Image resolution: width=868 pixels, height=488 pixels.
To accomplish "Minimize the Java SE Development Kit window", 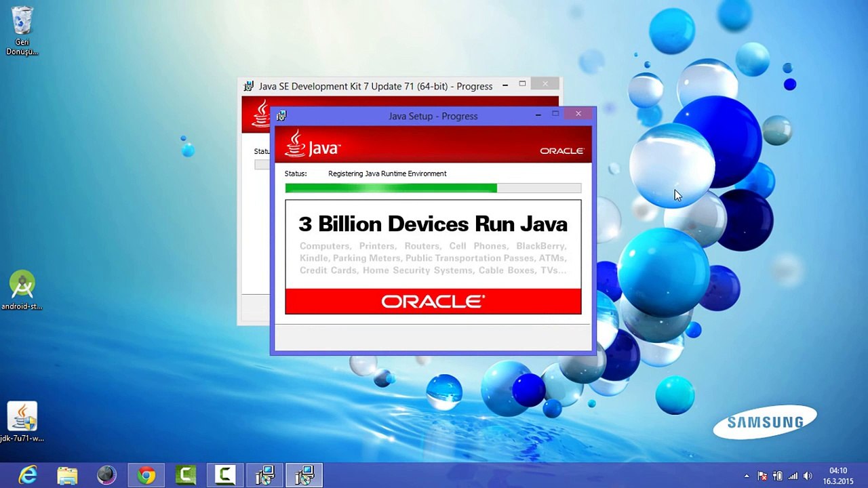I will click(x=505, y=85).
